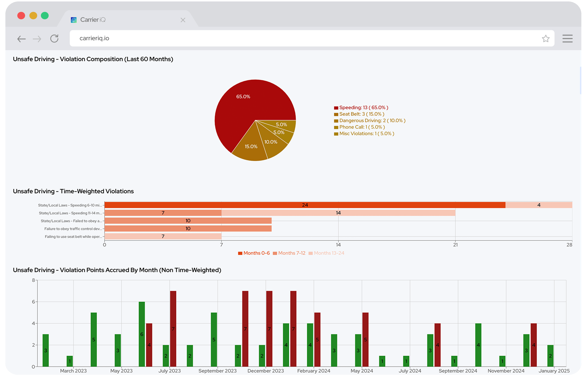Open the hamburger menu icon

(567, 39)
